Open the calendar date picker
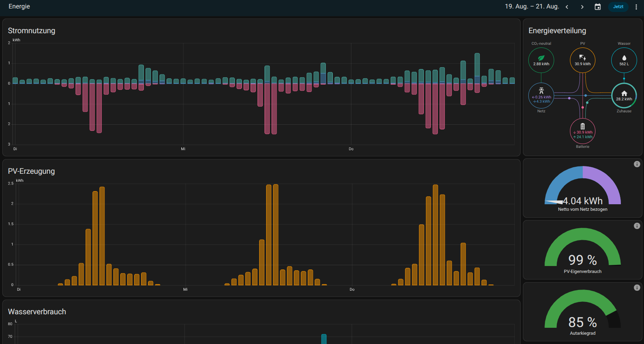 click(x=598, y=7)
